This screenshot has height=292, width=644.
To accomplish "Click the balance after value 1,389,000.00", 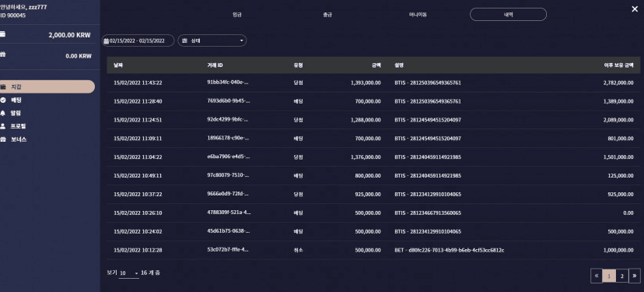I will click(x=618, y=101).
